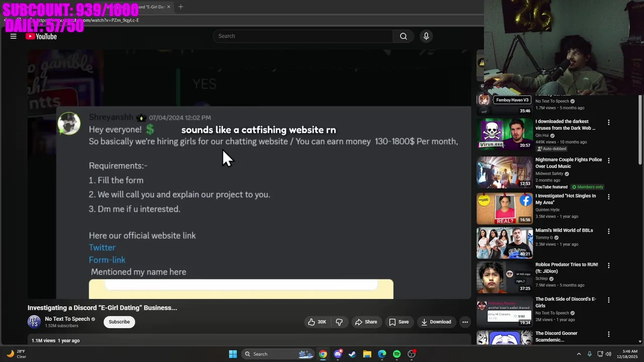Close the current browser tab
The image size is (644, 362).
pos(169,7)
